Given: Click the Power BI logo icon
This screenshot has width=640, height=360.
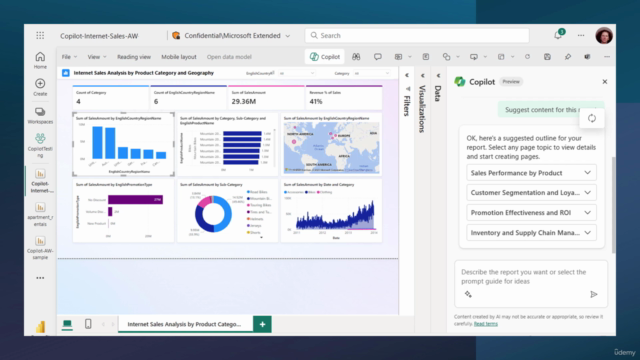Looking at the screenshot, I should tap(40, 327).
